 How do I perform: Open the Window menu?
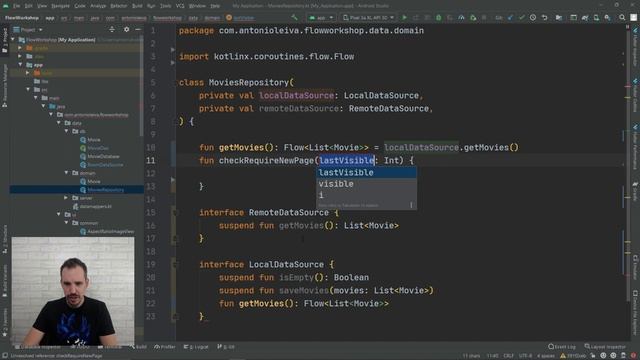[x=198, y=6]
